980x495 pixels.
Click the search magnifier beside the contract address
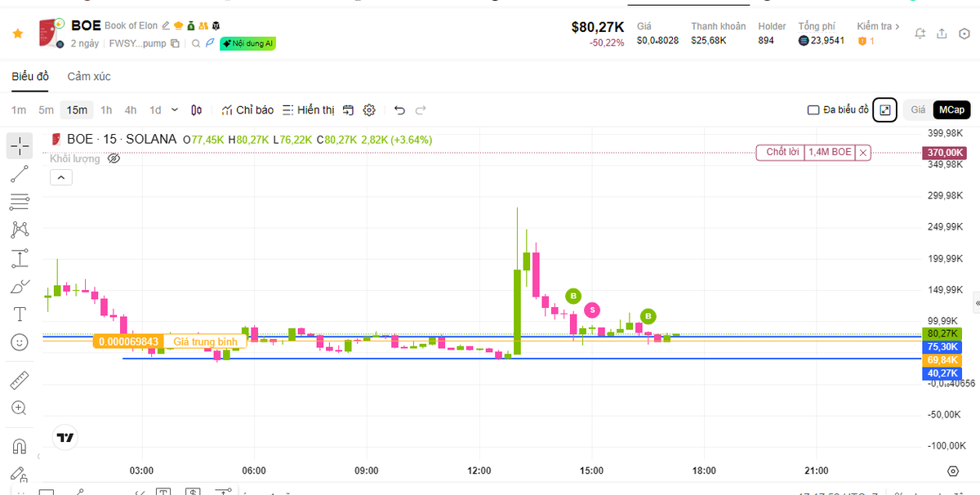pyautogui.click(x=196, y=43)
